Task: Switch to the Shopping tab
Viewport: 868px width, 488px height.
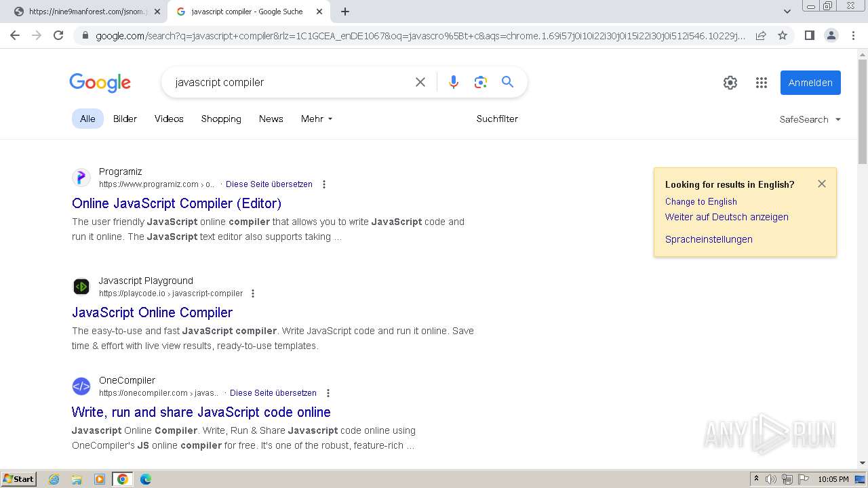Action: click(x=221, y=119)
